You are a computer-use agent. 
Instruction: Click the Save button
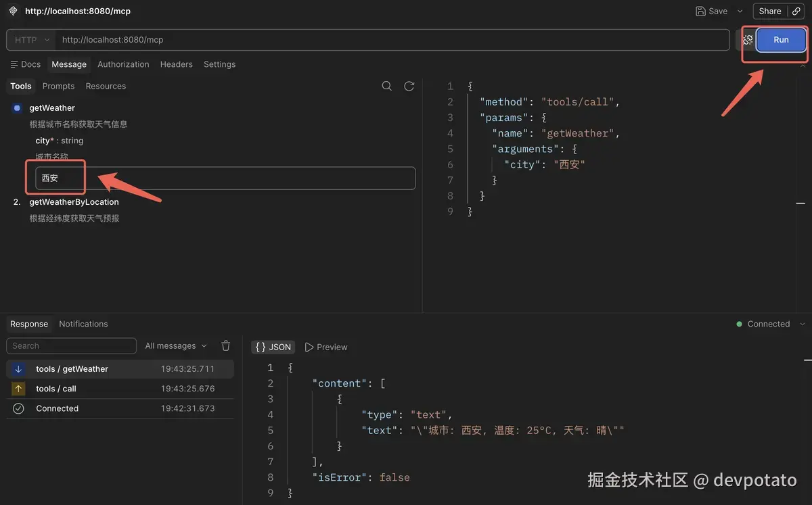pyautogui.click(x=712, y=11)
